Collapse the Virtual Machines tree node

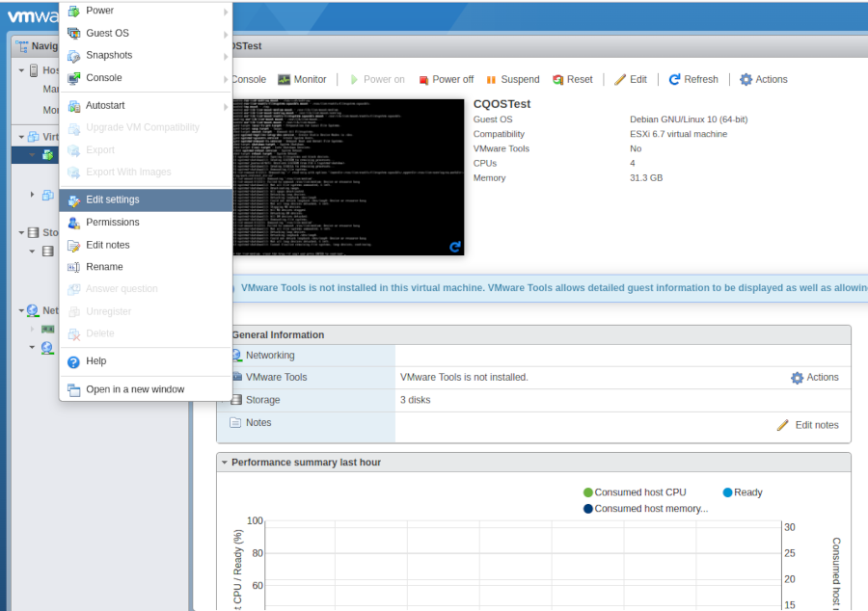pos(21,137)
